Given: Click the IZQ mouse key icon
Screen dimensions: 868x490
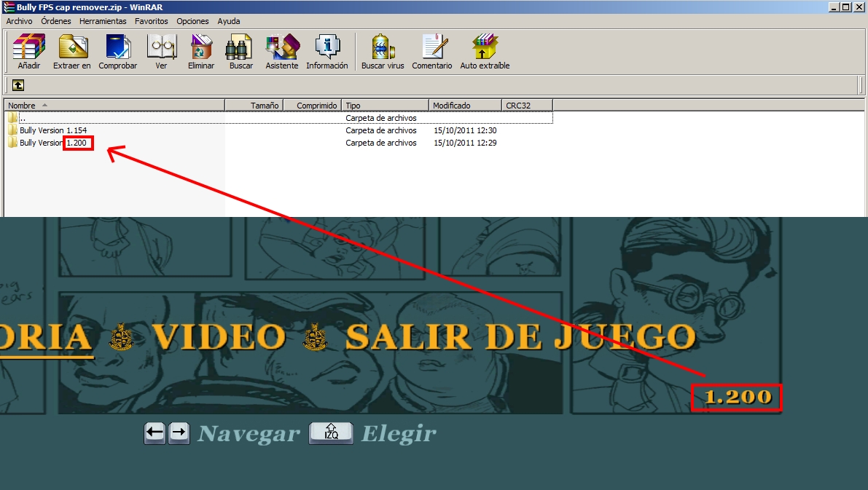Looking at the screenshot, I should point(331,432).
